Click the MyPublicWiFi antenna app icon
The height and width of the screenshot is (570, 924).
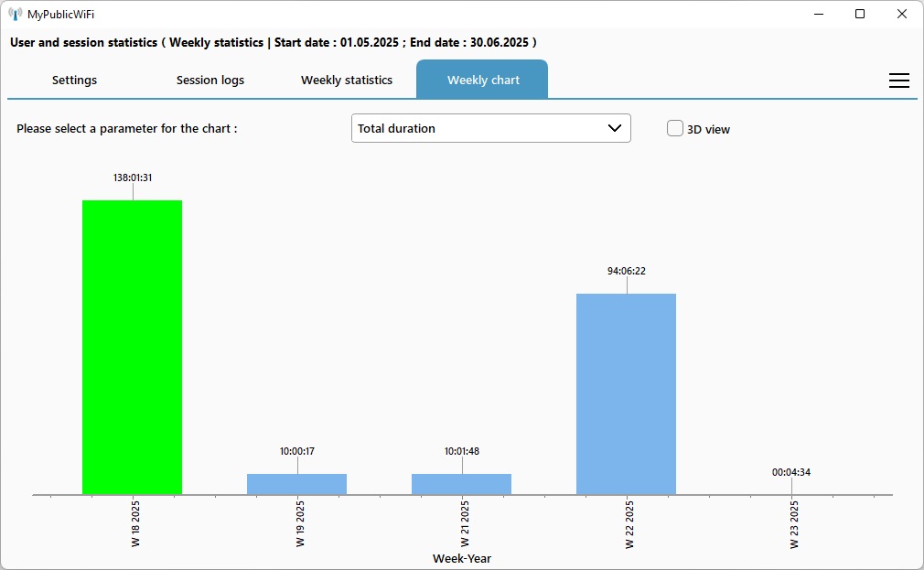[x=15, y=14]
